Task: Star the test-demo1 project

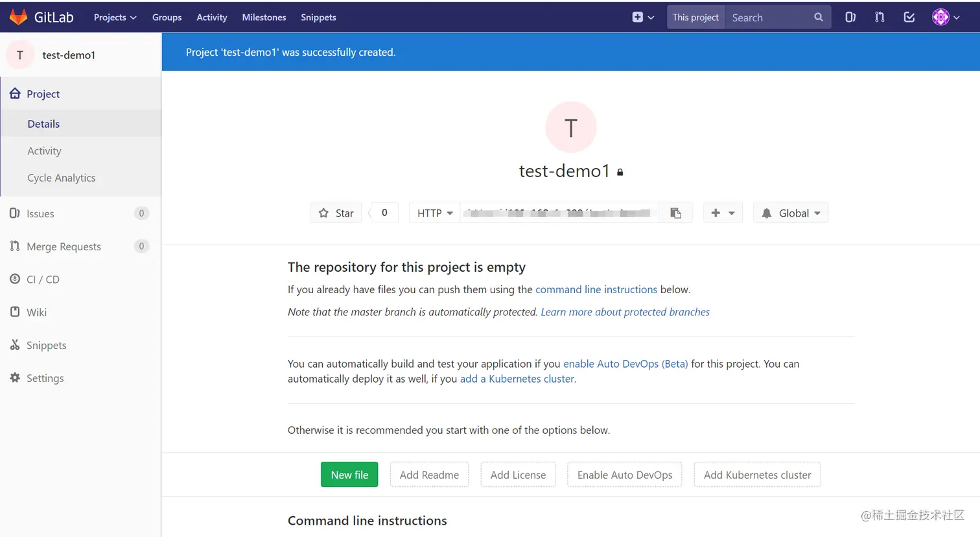Action: [x=336, y=213]
